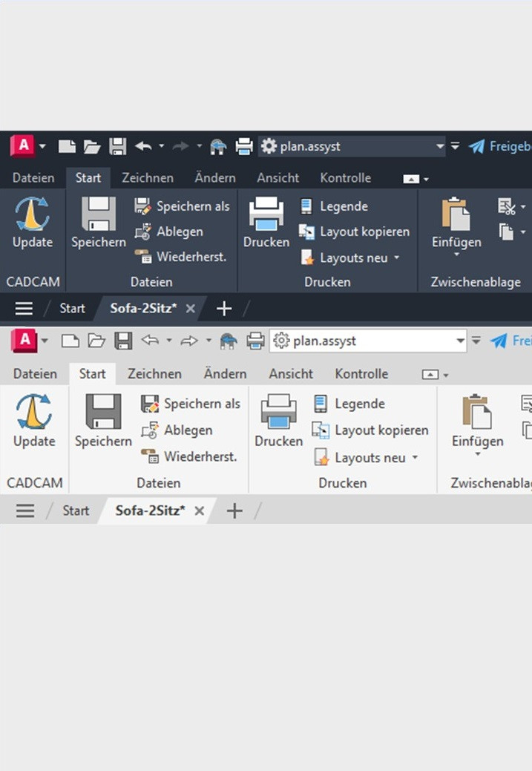Click the Drucken printer icon in the dark ribbon

266,214
